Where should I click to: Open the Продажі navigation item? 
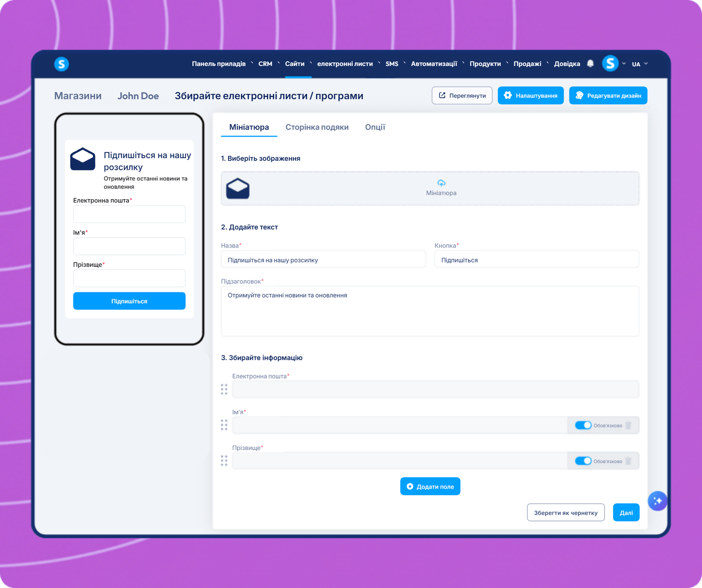click(527, 64)
